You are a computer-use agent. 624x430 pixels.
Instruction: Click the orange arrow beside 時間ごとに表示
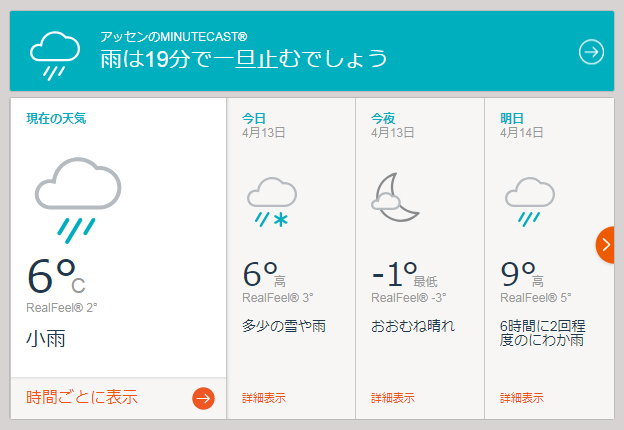point(203,398)
